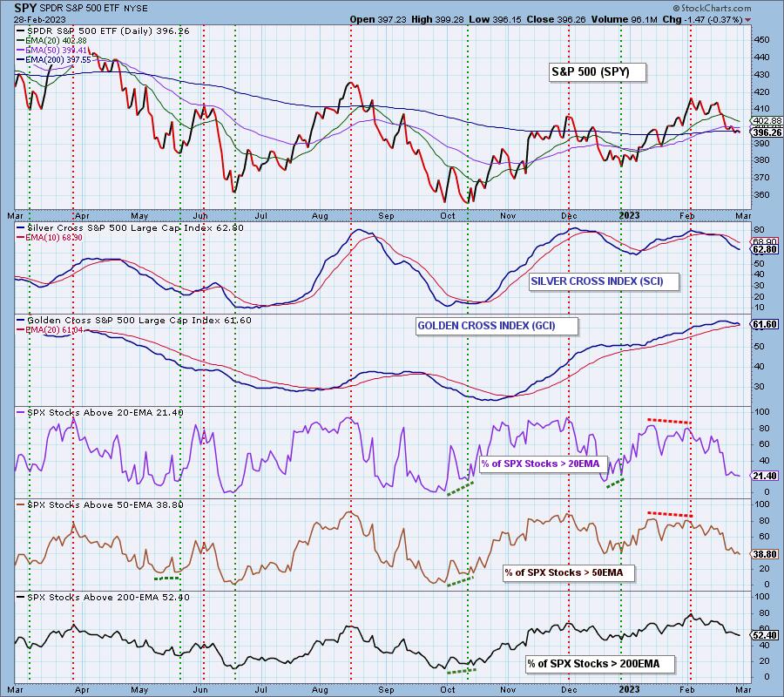
Task: Click the 62.80 Silver Cross value tag
Action: (x=766, y=249)
